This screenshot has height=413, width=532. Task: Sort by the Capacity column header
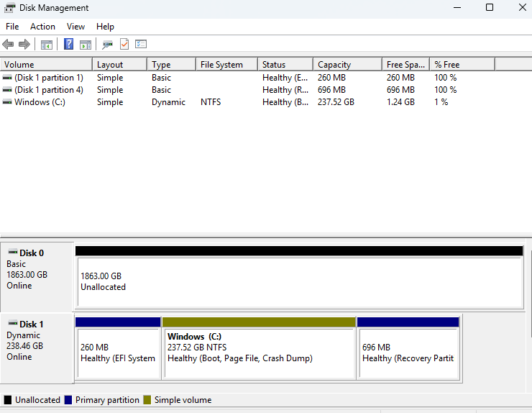point(348,65)
